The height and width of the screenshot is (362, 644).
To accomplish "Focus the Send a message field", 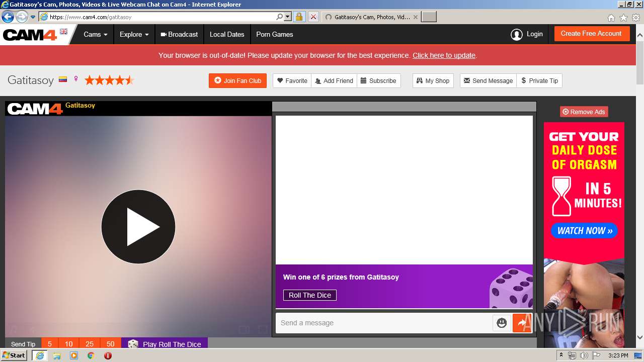I will click(x=384, y=323).
